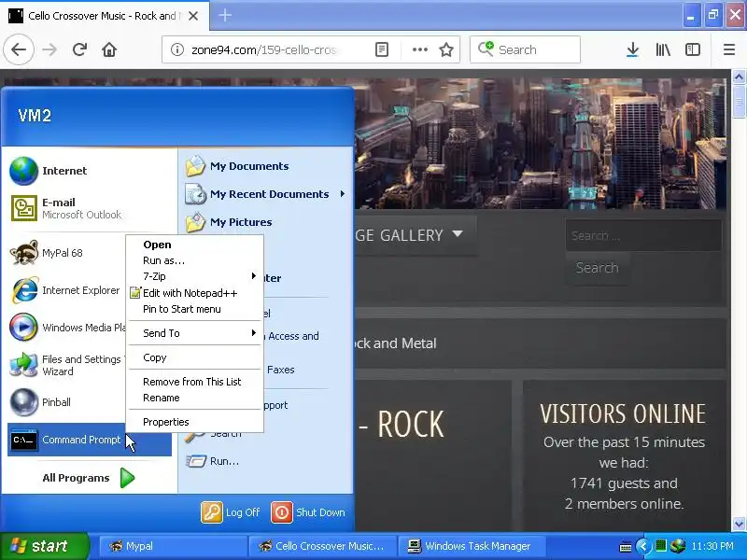Bookmark this page with the star icon
This screenshot has width=747, height=560.
tap(446, 49)
